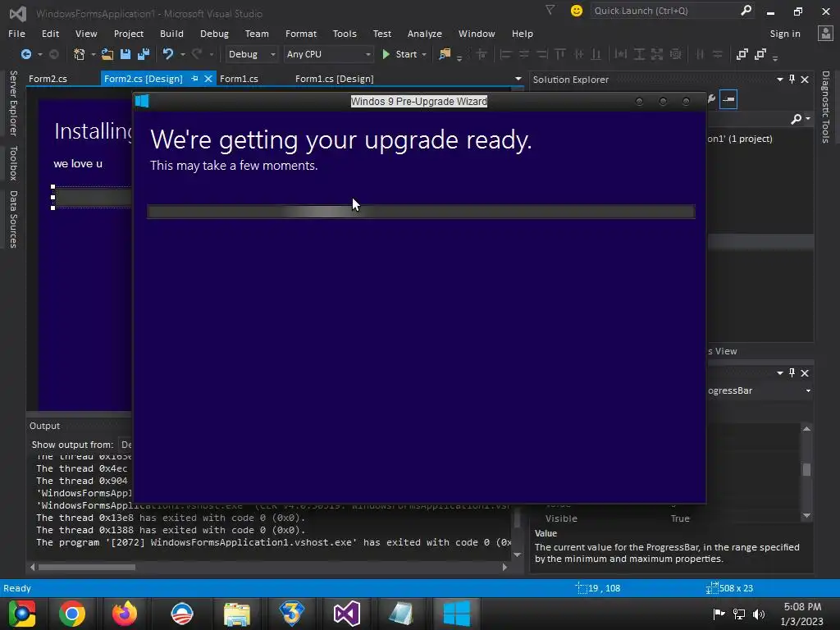840x630 pixels.
Task: Click the Solution Explorer search magnifier icon
Action: (x=796, y=119)
